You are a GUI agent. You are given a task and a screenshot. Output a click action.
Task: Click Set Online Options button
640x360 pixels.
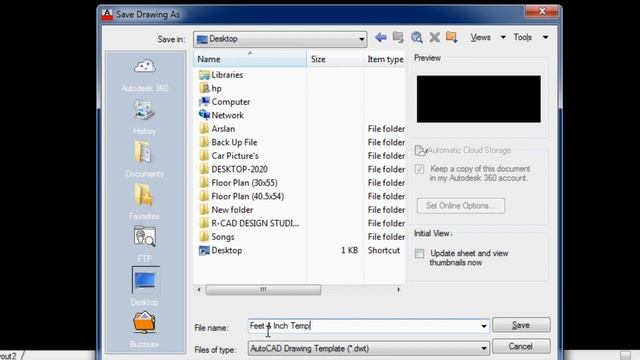(x=461, y=205)
